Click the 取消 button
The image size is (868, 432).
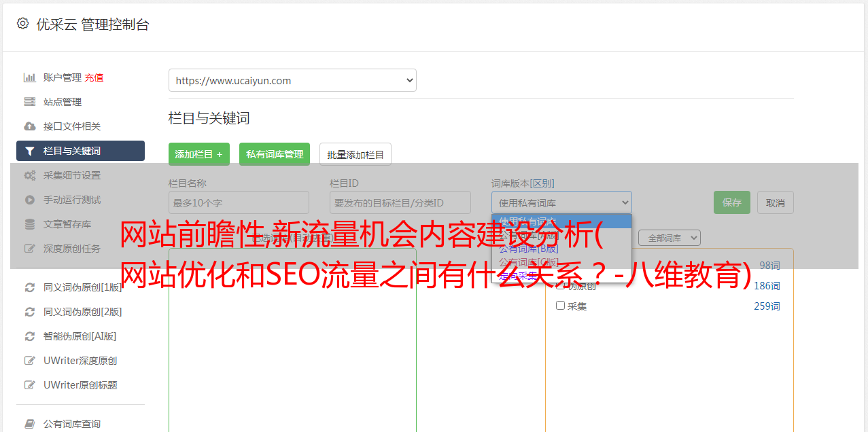pyautogui.click(x=776, y=202)
